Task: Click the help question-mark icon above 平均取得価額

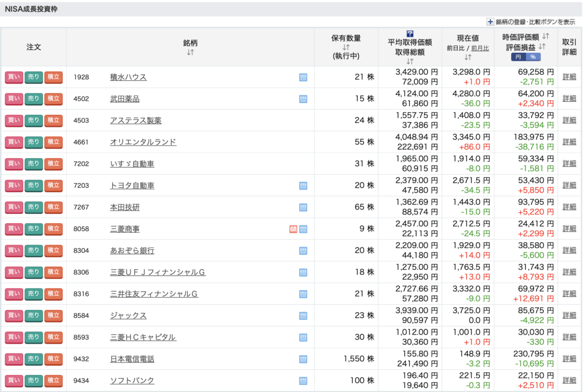Action: [410, 34]
